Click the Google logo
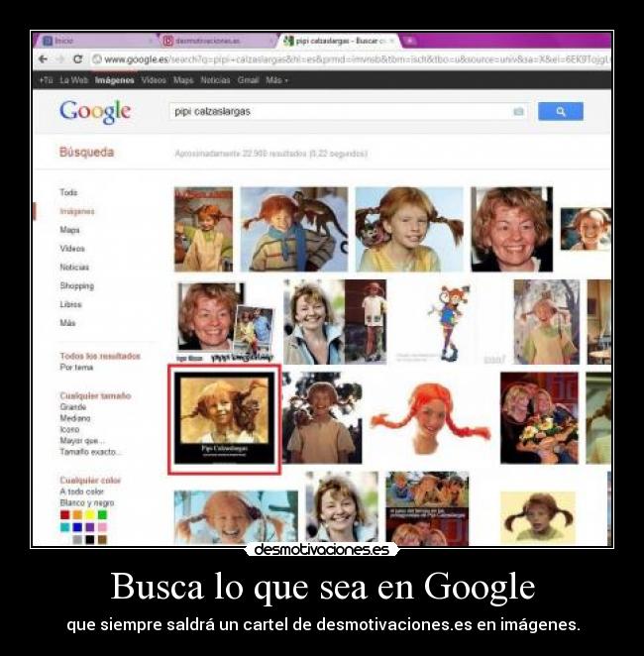 coord(95,112)
